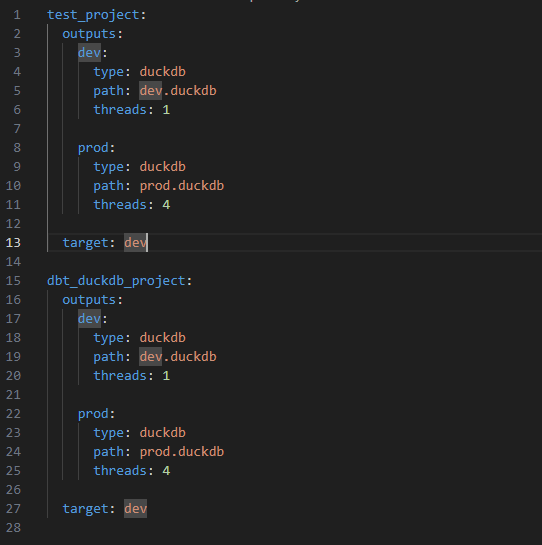Click gutter line number 26
This screenshot has height=545, width=542.
pos(13,490)
